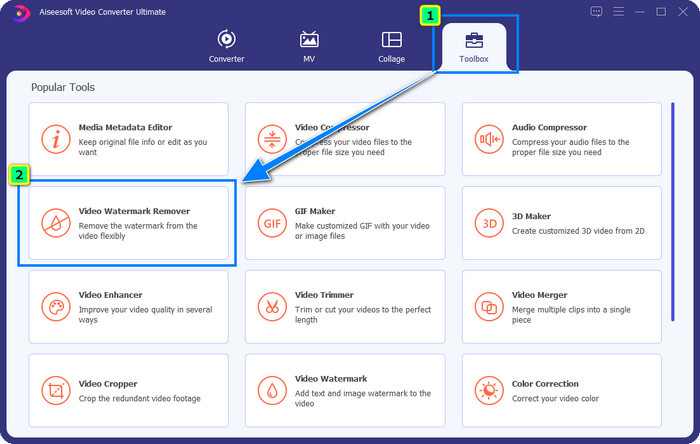Viewport: 700px width, 444px height.
Task: Click the Toolbox briefcase icon
Action: pyautogui.click(x=474, y=40)
